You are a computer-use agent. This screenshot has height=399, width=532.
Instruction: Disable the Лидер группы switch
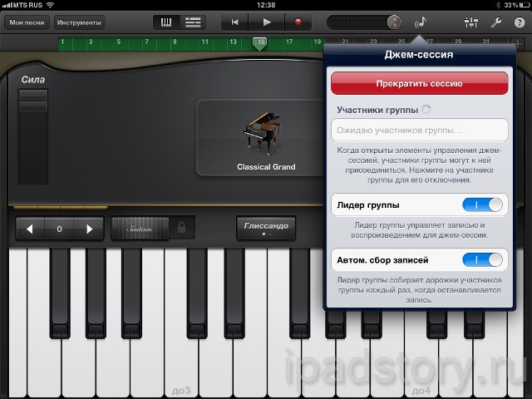click(483, 204)
